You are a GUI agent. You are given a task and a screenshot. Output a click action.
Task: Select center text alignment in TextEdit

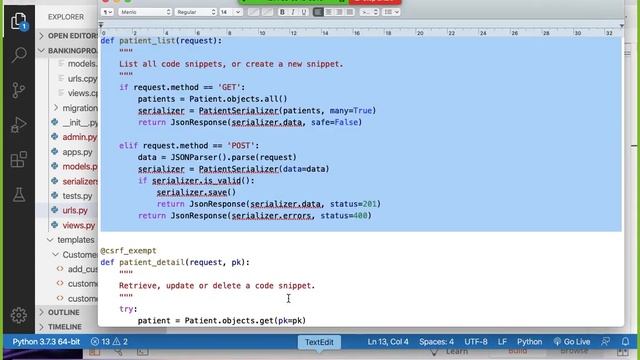pos(329,12)
